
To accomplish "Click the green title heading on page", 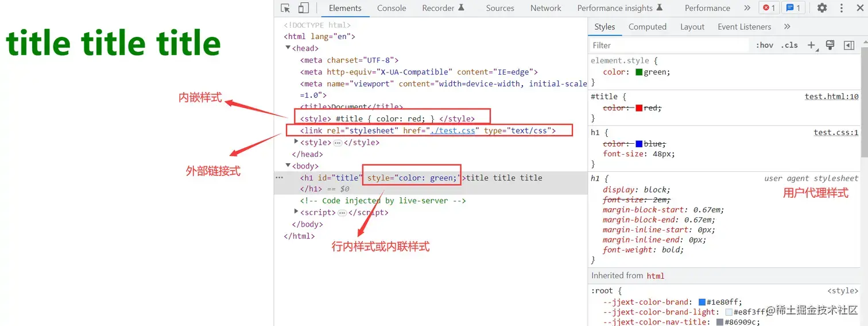I will pyautogui.click(x=113, y=44).
